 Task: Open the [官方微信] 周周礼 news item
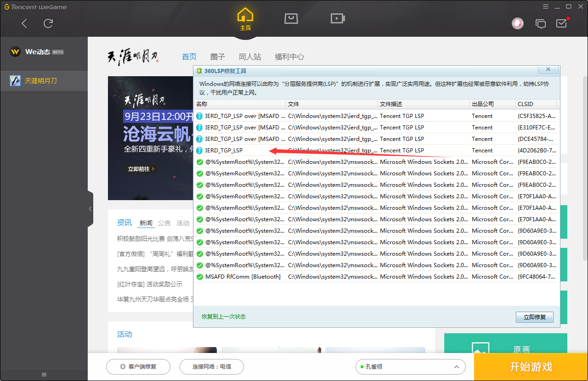155,254
